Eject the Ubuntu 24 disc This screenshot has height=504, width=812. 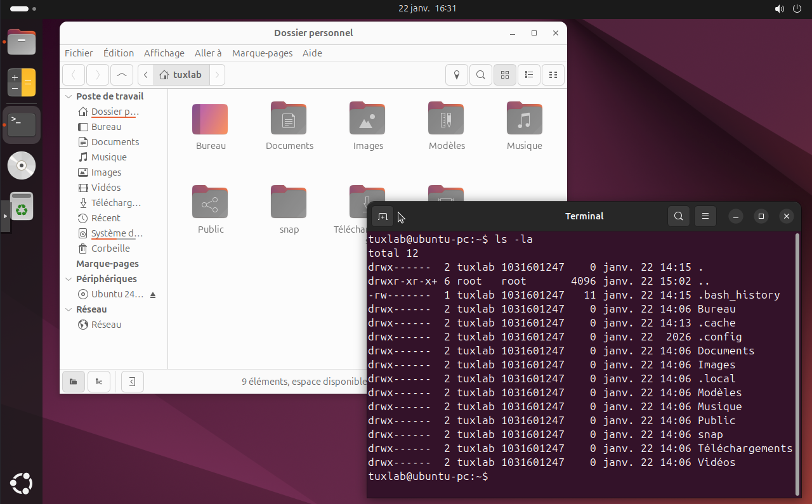[x=153, y=295]
